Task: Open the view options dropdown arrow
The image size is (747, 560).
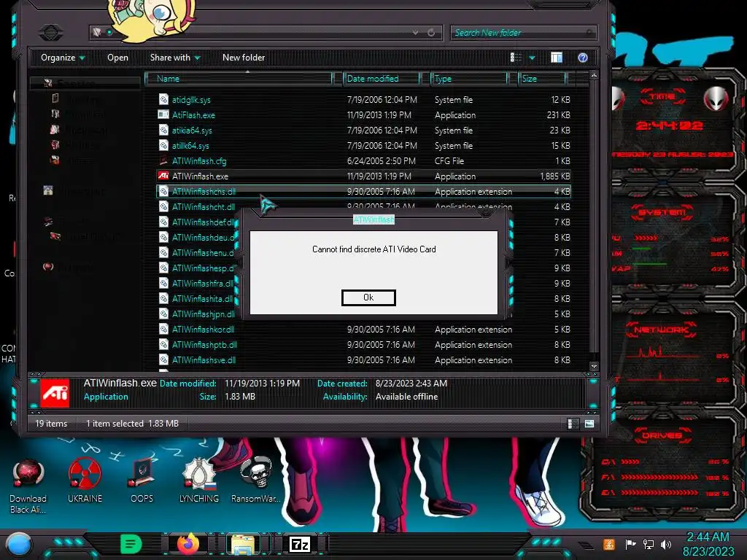Action: click(532, 58)
